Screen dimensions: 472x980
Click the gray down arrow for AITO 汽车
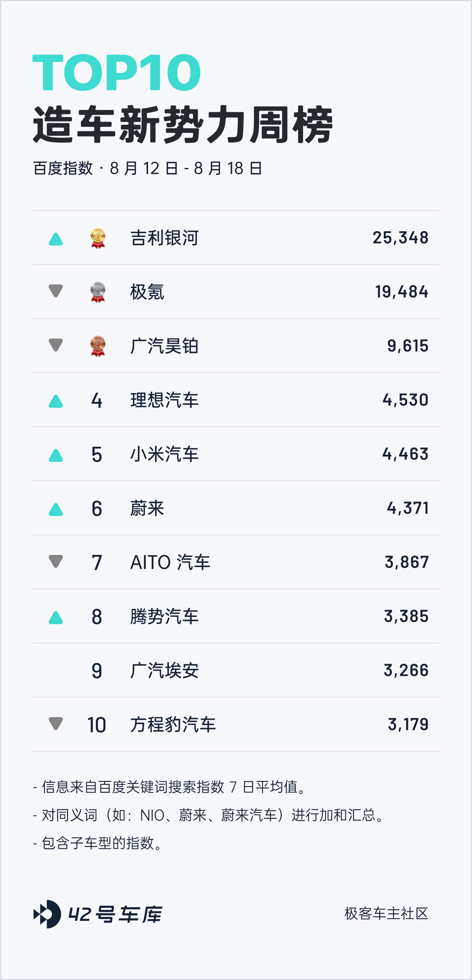[x=56, y=561]
